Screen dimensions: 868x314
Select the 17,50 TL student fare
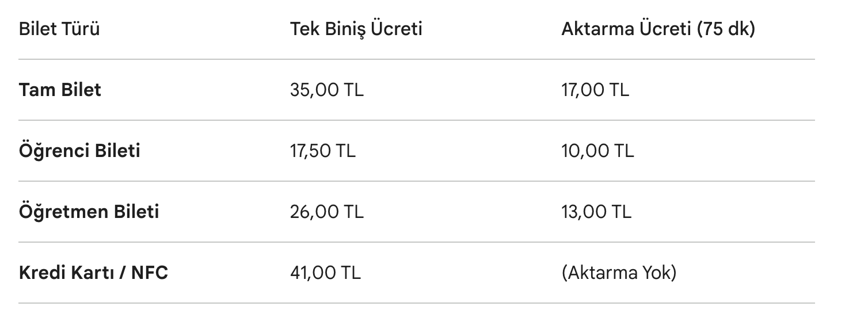pos(323,151)
